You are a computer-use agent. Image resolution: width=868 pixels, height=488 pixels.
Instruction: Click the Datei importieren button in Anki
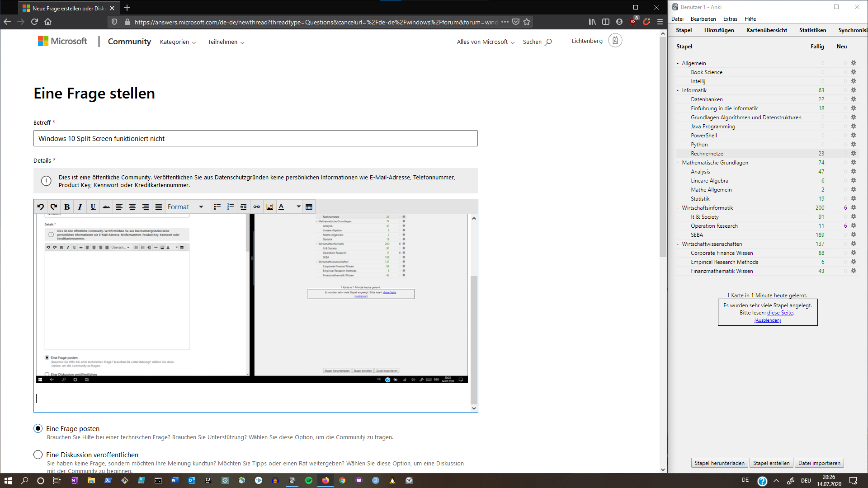click(819, 463)
